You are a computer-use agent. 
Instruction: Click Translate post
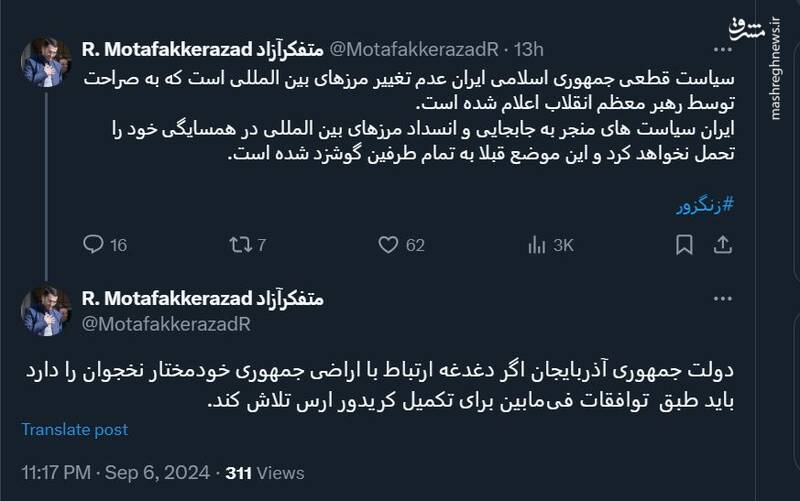click(x=75, y=429)
